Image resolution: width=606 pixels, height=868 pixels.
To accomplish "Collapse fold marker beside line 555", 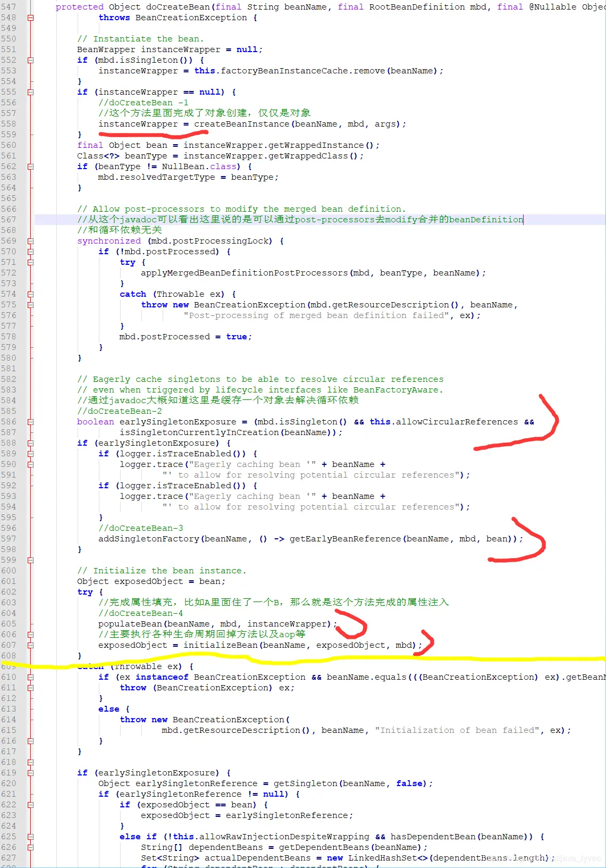I will point(30,92).
